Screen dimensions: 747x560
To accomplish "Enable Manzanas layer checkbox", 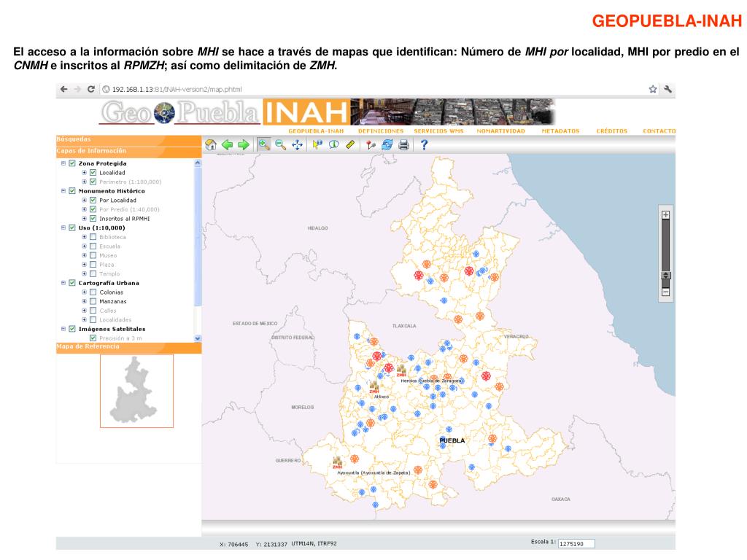I will pyautogui.click(x=93, y=301).
